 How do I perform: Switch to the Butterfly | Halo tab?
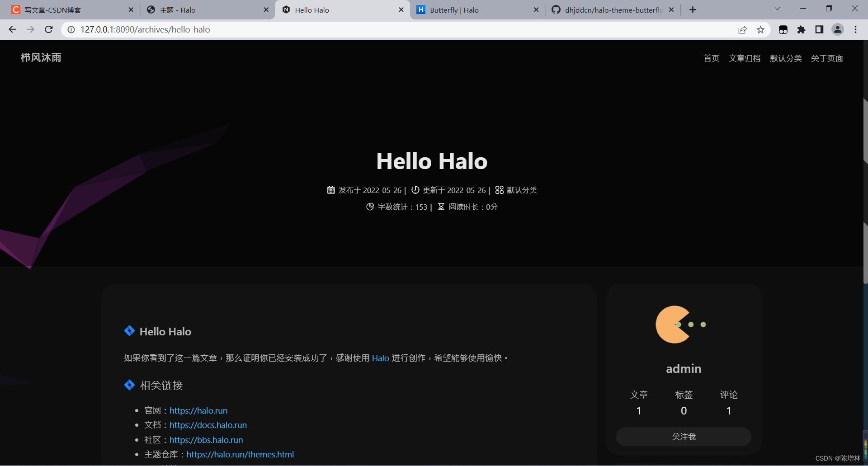(453, 9)
